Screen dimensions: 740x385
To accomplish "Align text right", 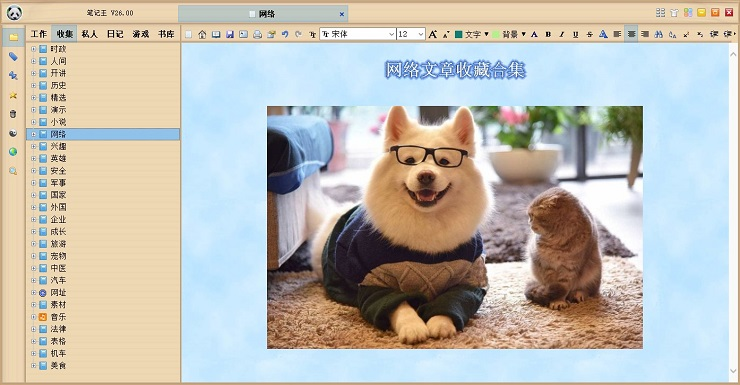I will click(x=645, y=34).
